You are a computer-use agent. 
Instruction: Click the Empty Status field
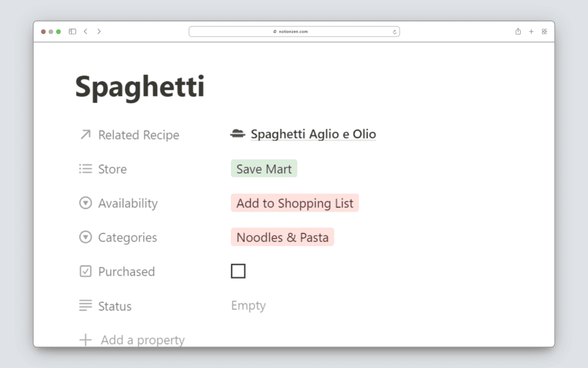[x=248, y=306]
